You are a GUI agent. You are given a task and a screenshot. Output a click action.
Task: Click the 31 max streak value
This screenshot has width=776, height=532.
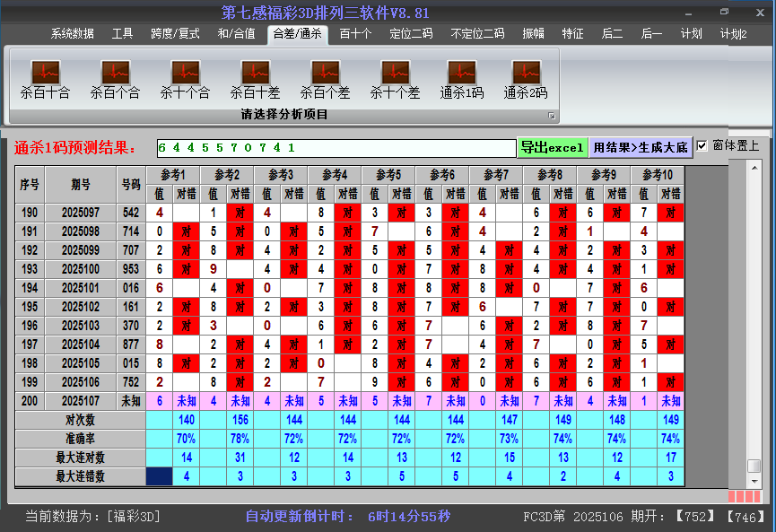pos(240,458)
